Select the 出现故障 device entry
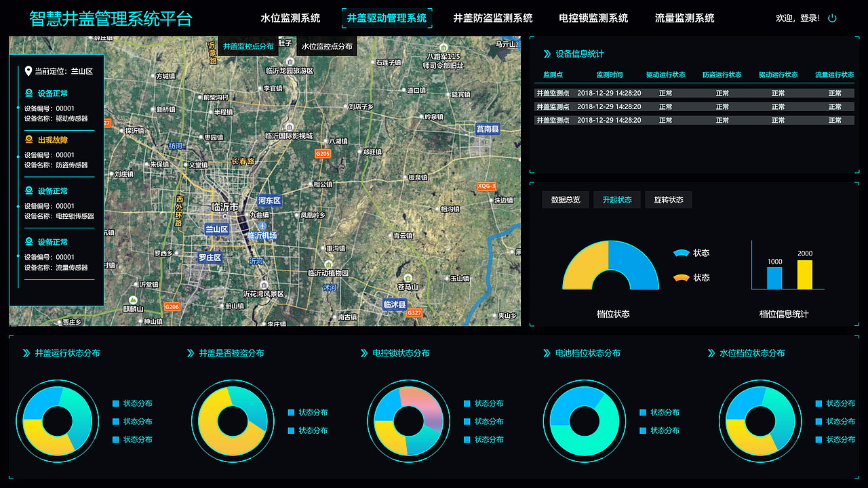The image size is (868, 488). point(53,140)
